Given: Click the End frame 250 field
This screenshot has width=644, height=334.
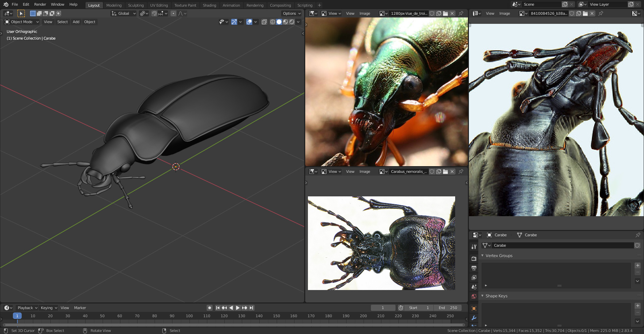Looking at the screenshot, I should [448, 308].
